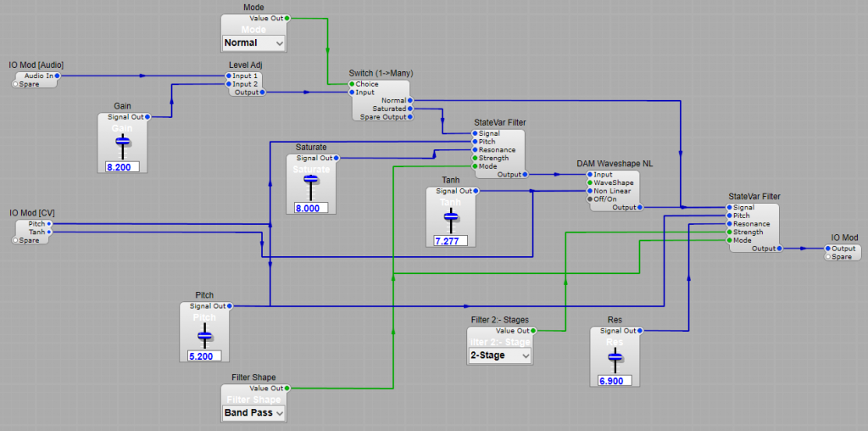The height and width of the screenshot is (431, 868).
Task: Select the Saturate value field 8.000
Action: tap(311, 208)
